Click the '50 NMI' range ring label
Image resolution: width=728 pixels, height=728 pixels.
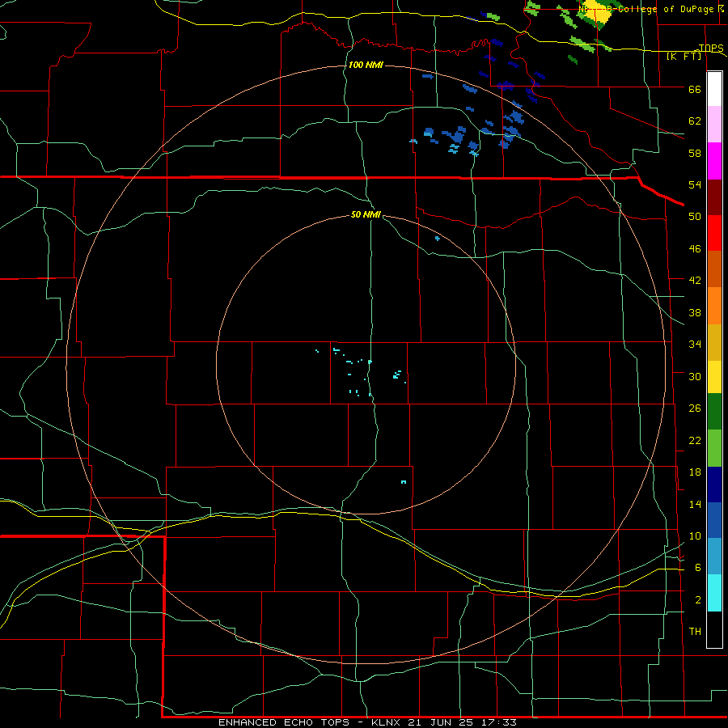pos(366,214)
